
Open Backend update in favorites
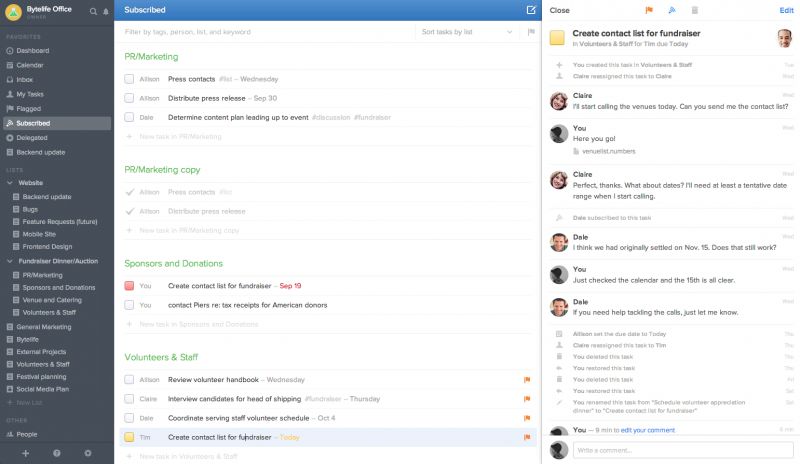(40, 152)
